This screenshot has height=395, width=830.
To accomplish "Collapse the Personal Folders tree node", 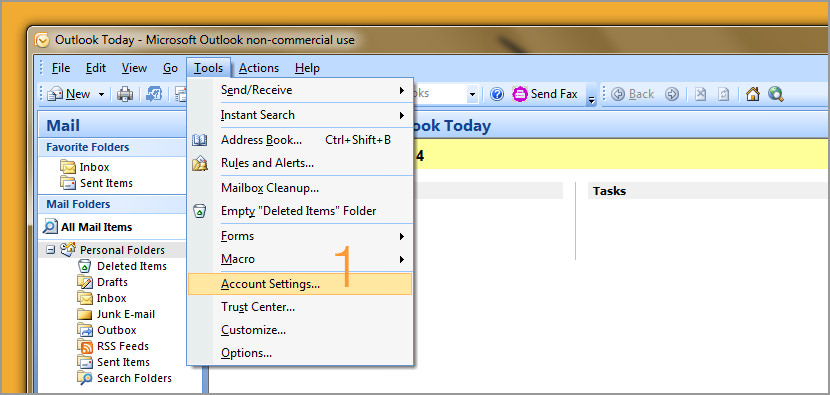I will click(x=51, y=249).
